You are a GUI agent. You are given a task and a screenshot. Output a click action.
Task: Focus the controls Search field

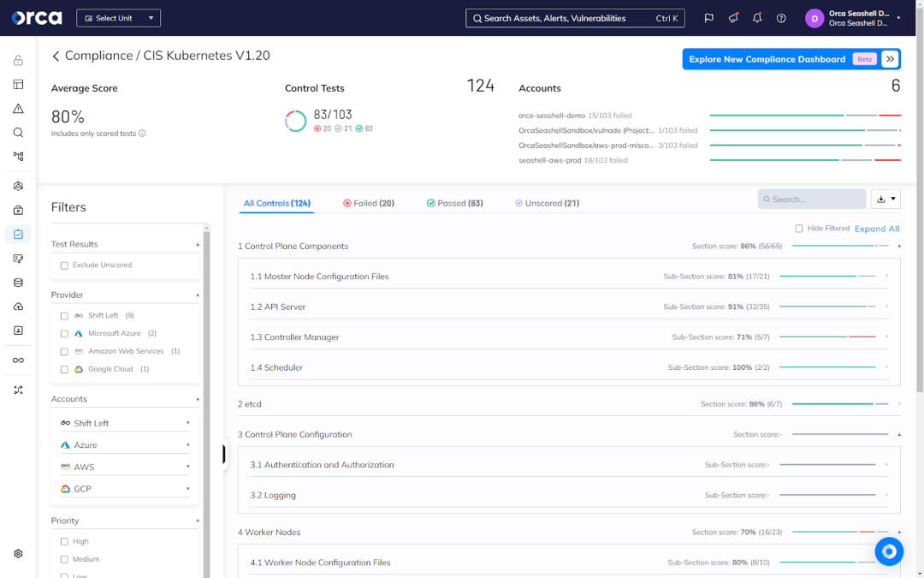click(811, 200)
